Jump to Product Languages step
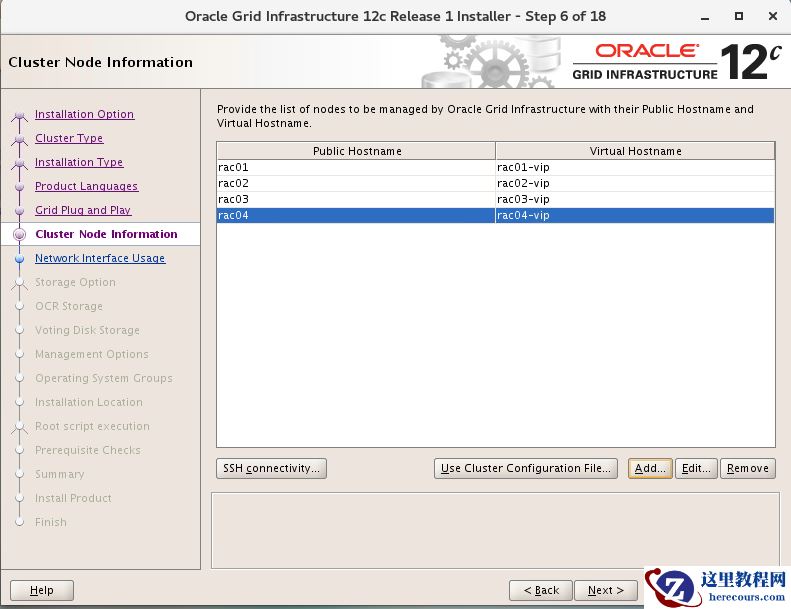The width and height of the screenshot is (791, 609). [86, 186]
